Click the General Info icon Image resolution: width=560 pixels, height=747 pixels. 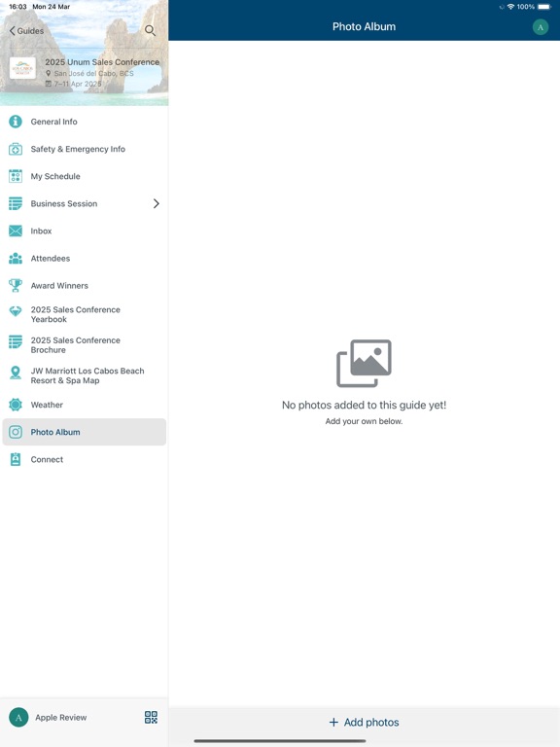pyautogui.click(x=16, y=122)
